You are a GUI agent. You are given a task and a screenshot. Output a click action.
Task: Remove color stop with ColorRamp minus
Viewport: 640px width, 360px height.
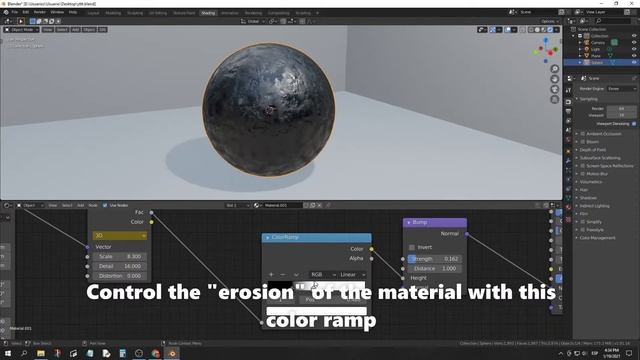pos(282,275)
